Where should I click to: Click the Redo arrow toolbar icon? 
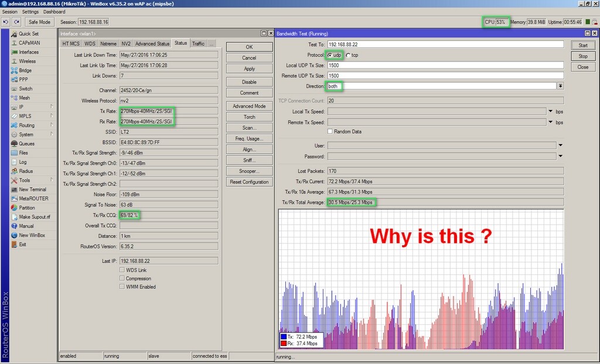tap(16, 22)
